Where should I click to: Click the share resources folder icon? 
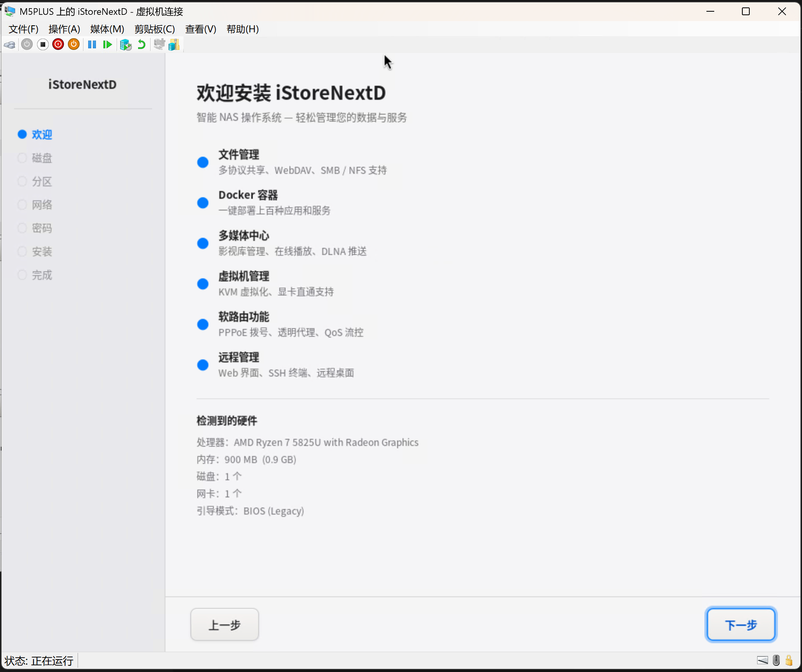pyautogui.click(x=174, y=44)
